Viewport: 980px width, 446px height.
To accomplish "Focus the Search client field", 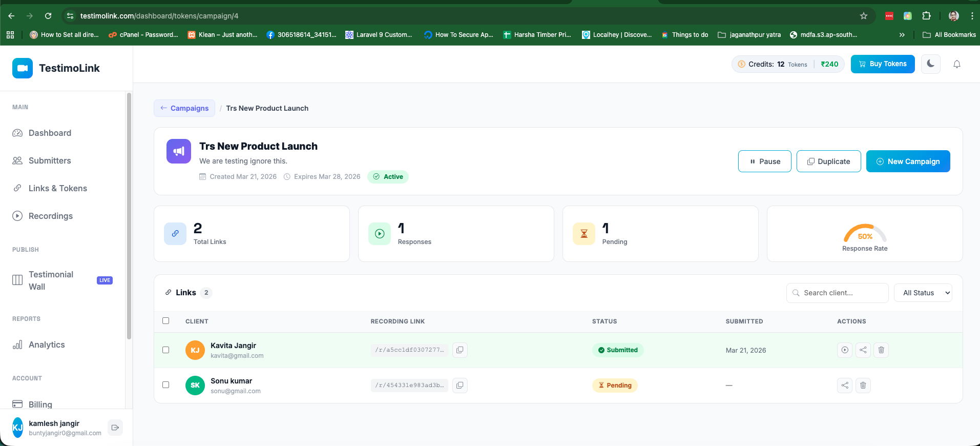I will 837,293.
